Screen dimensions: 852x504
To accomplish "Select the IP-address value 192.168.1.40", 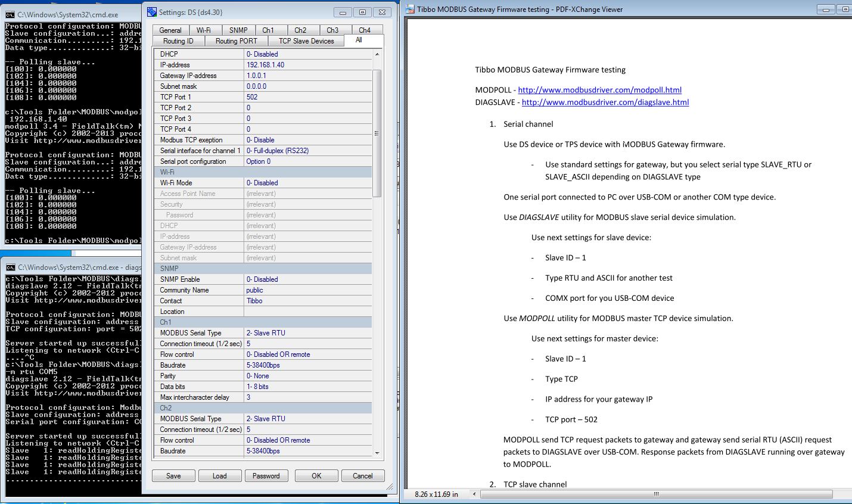I will (265, 65).
